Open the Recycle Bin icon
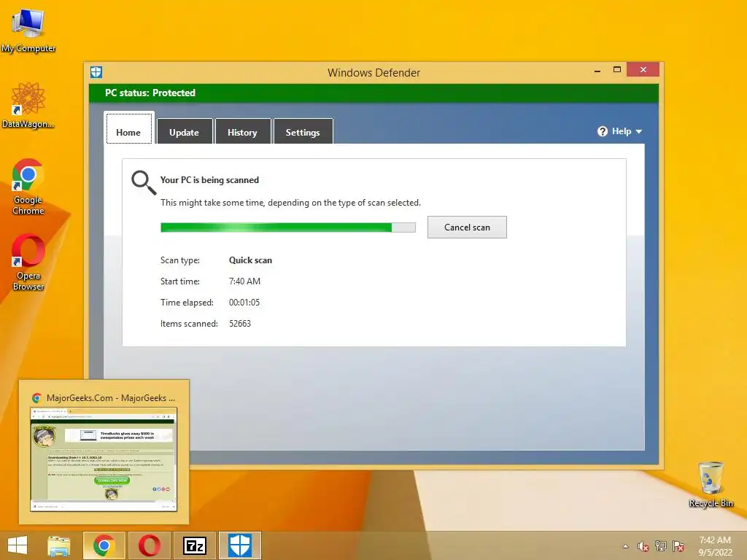Screen dimensions: 747x560 click(711, 484)
